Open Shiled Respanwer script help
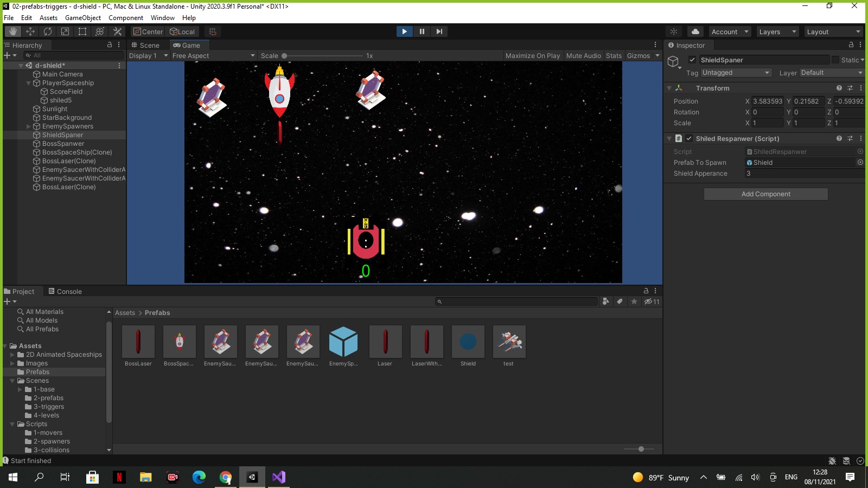The width and height of the screenshot is (868, 488). (839, 138)
